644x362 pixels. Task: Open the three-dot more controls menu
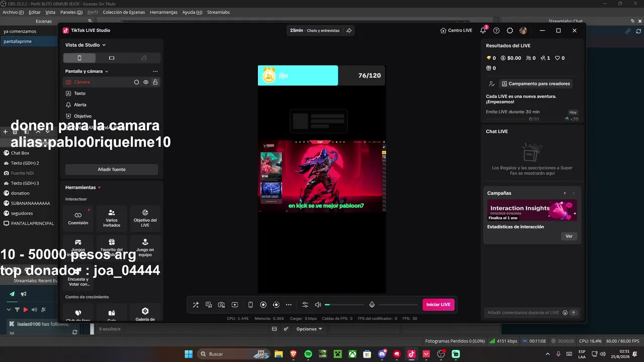point(289,305)
